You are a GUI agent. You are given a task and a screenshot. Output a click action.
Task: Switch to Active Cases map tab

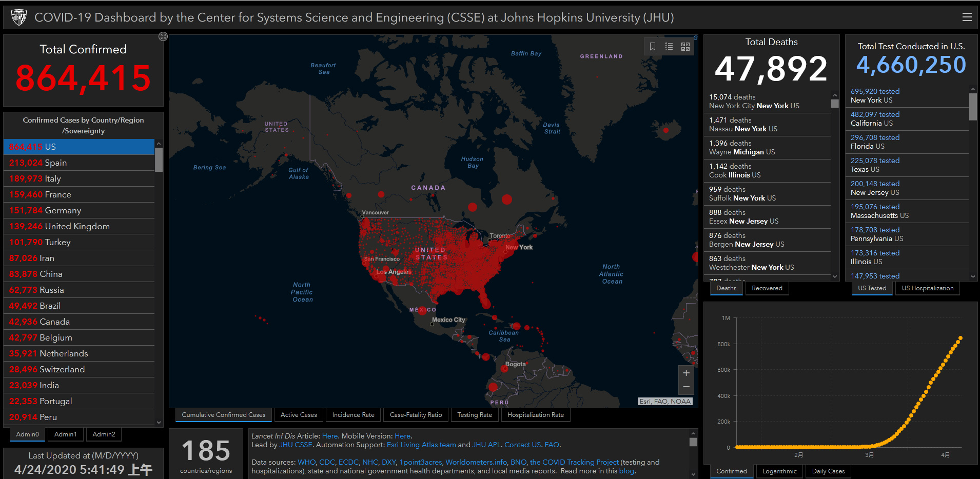(x=299, y=415)
